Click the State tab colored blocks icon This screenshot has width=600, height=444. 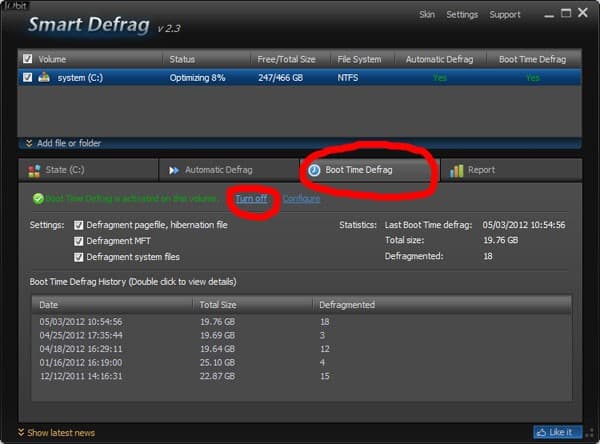tap(34, 171)
